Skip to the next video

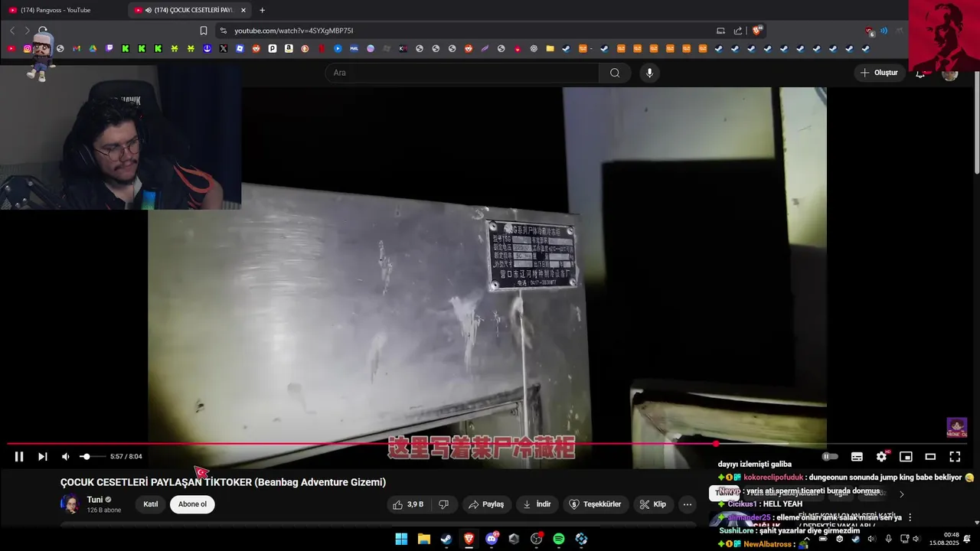tap(43, 457)
